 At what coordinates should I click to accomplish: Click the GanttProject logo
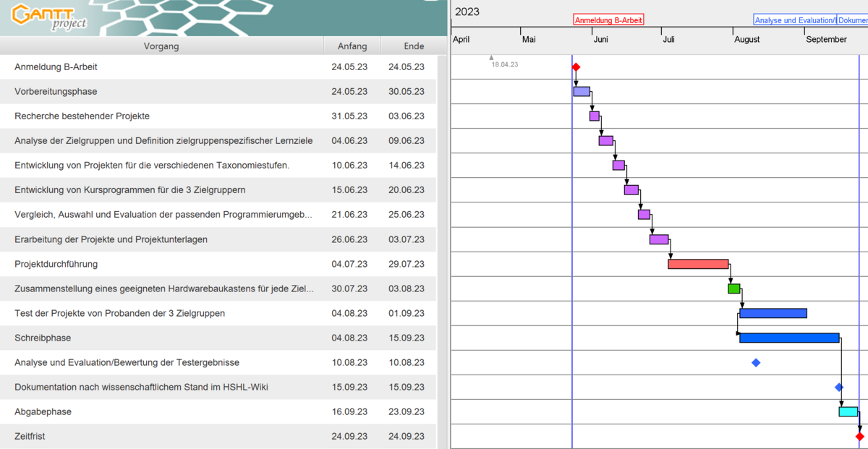[x=49, y=17]
